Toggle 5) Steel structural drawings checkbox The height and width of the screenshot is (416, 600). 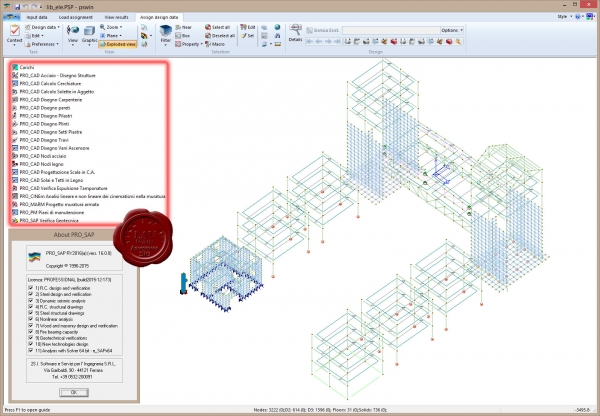pyautogui.click(x=31, y=313)
